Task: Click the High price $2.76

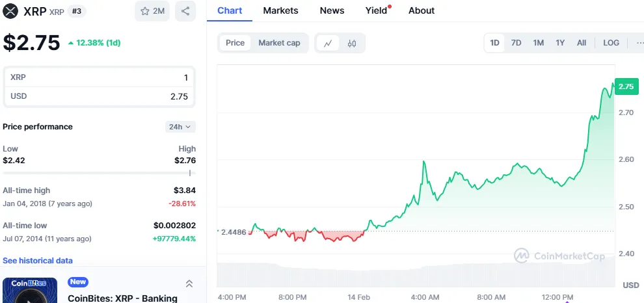Action: point(185,160)
